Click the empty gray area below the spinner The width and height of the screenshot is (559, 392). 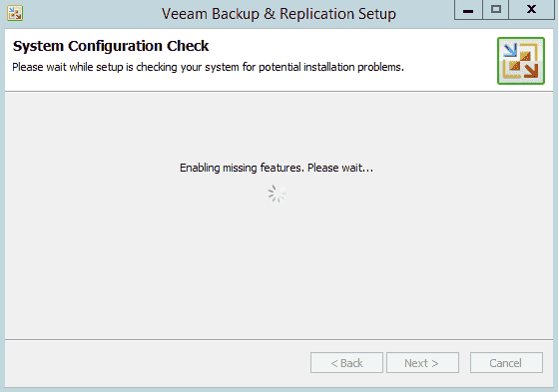(278, 271)
